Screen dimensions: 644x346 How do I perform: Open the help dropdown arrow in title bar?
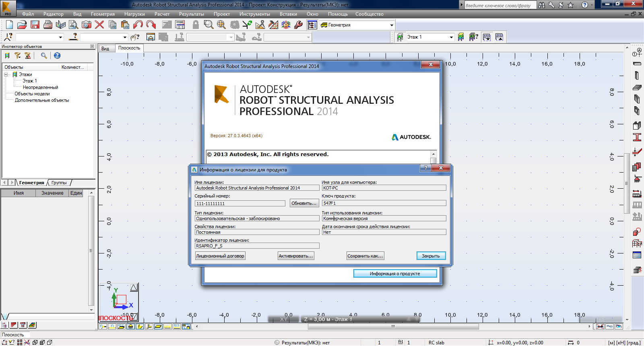pyautogui.click(x=592, y=5)
